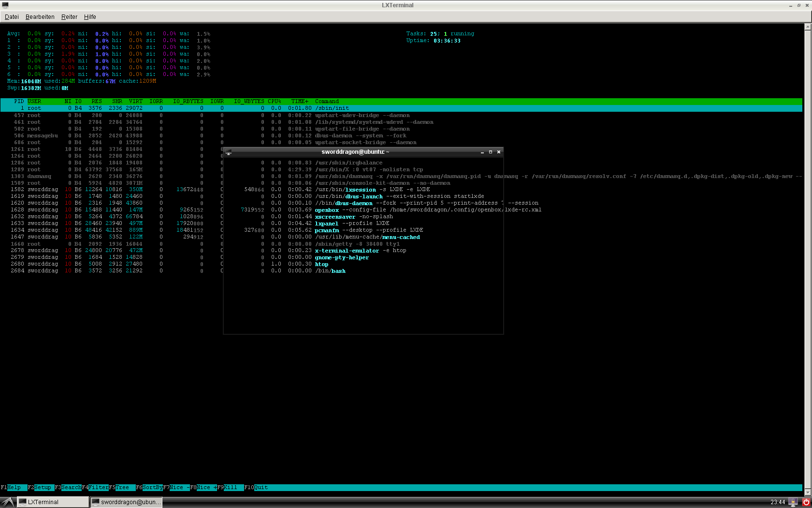Open the Bearbeiten menu
The width and height of the screenshot is (812, 508).
(40, 17)
